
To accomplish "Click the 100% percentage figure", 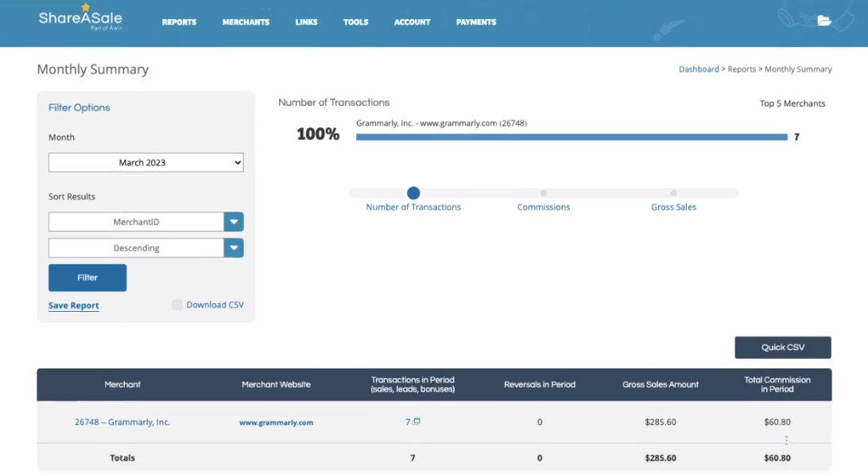I will click(318, 134).
